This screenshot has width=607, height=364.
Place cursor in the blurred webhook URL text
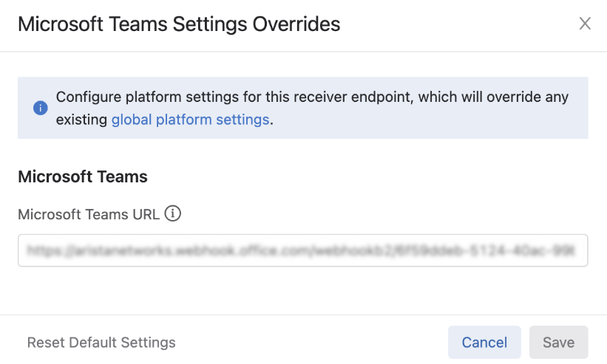click(x=300, y=250)
